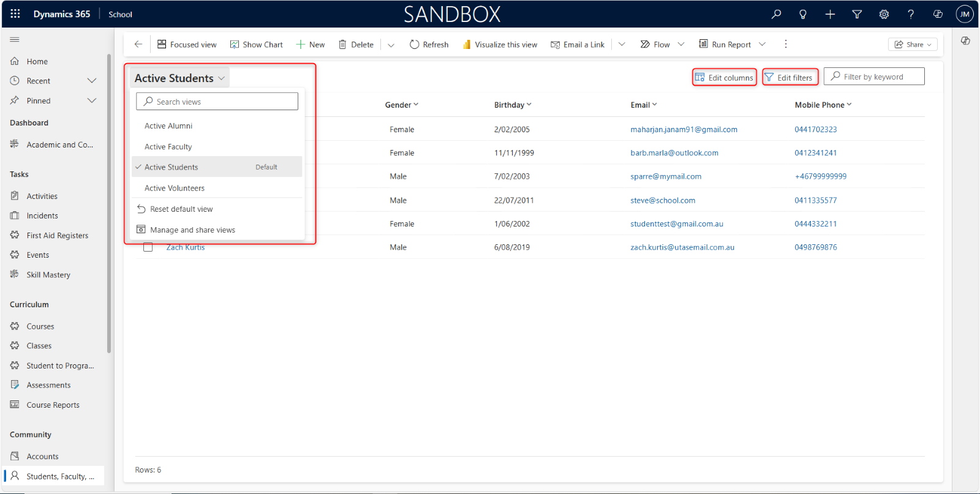Click the search magnifier in top bar
This screenshot has height=494, width=980.
tap(776, 14)
